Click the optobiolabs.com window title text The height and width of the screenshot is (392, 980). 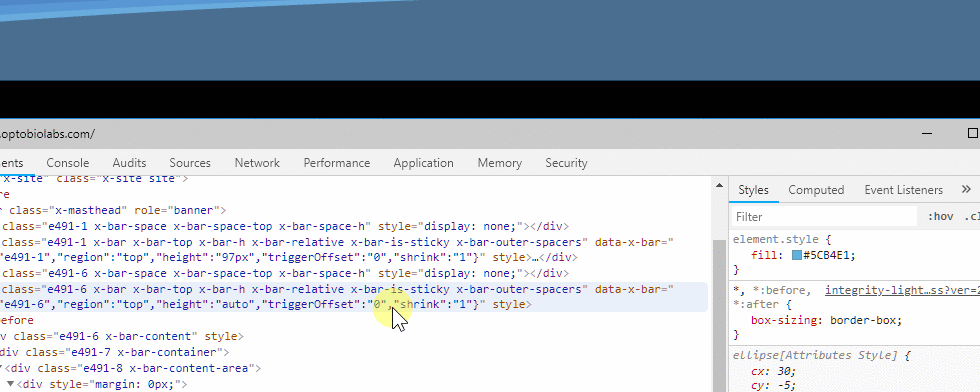(x=48, y=134)
